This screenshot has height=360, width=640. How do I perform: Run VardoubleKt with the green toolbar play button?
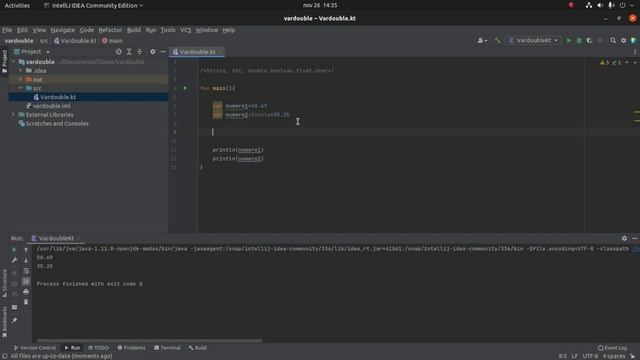tap(569, 40)
